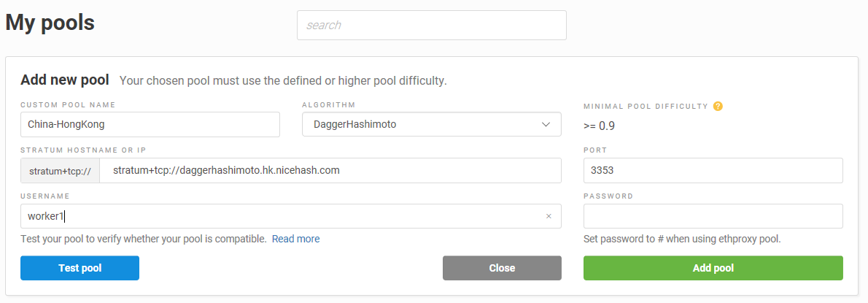The image size is (868, 303).
Task: Focus the My pools search box
Action: coord(431,25)
